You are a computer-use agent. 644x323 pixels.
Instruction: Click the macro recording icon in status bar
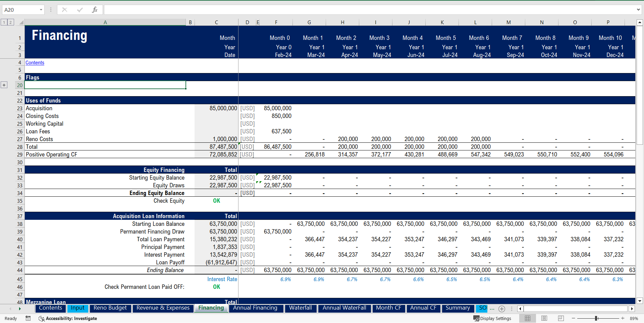pyautogui.click(x=28, y=318)
